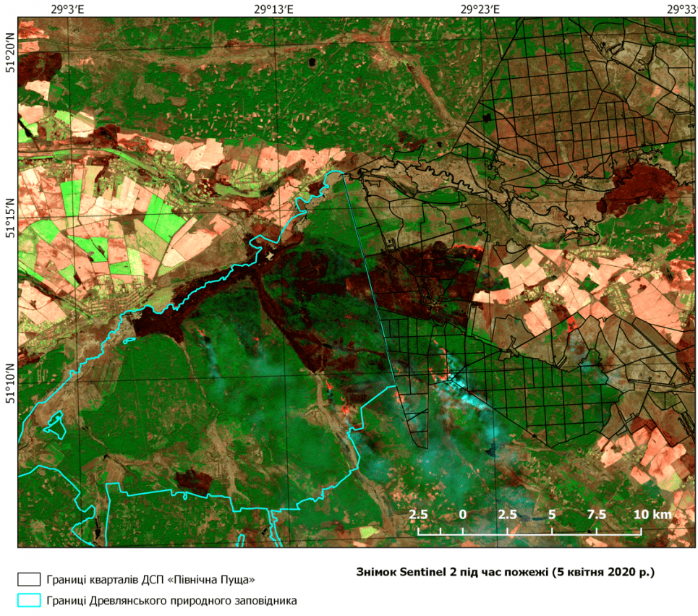
Task: Click the 0 mark on scale bar
Action: tap(462, 515)
